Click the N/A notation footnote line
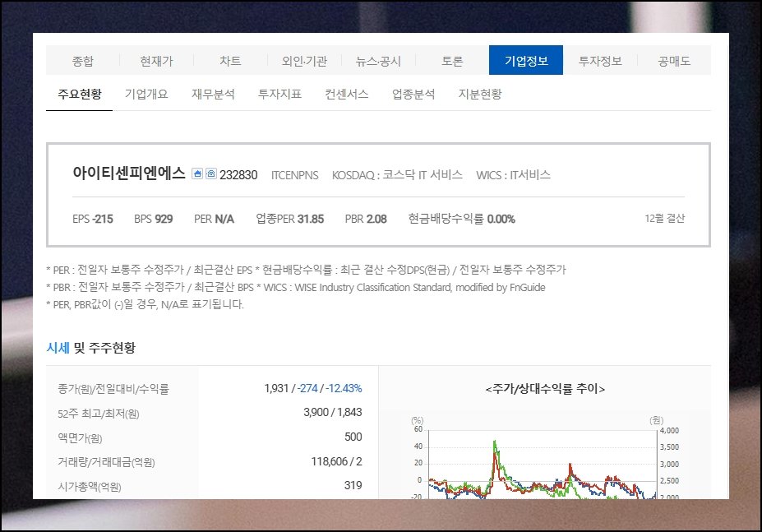This screenshot has height=532, width=762. tap(145, 304)
